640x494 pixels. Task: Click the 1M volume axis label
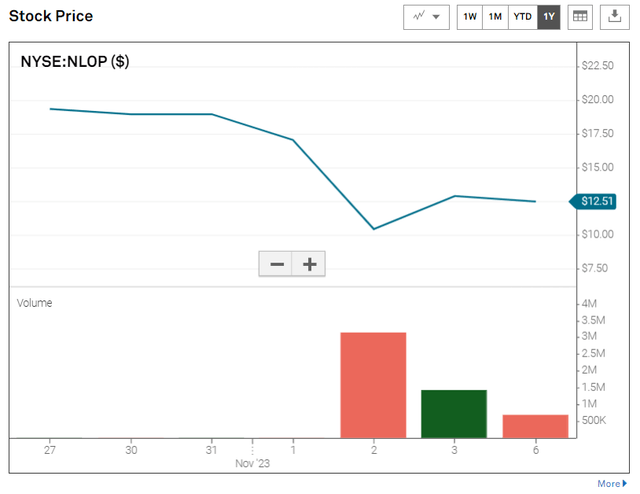pyautogui.click(x=589, y=404)
